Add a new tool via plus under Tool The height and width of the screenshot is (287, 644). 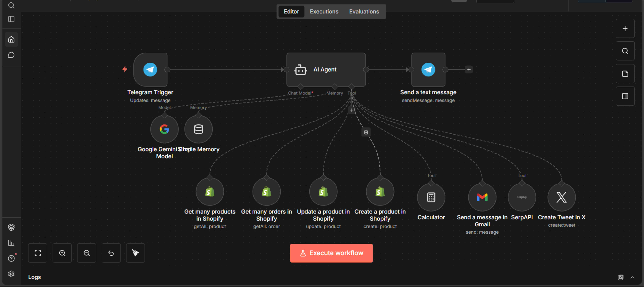(352, 110)
